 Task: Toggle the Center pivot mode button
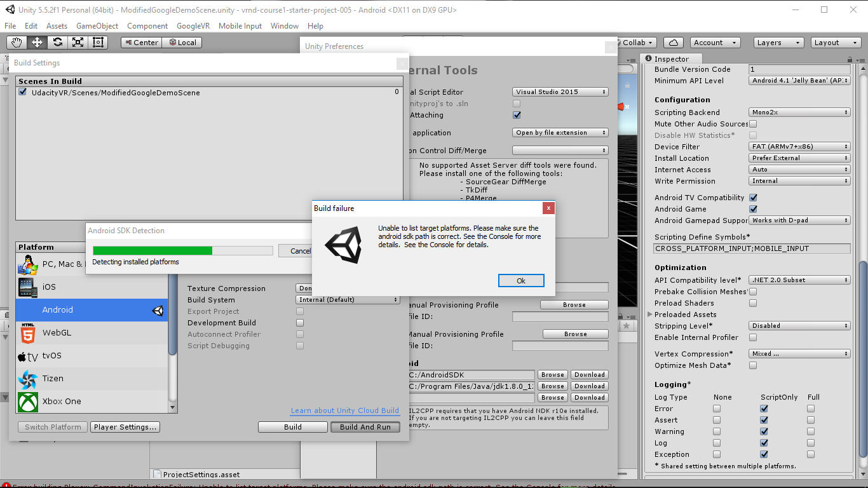[141, 43]
